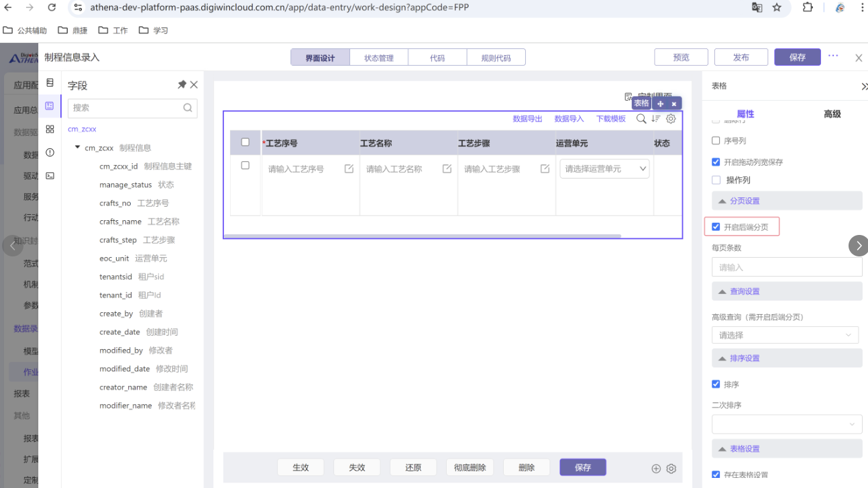Bookmark this page with star icon
The width and height of the screenshot is (868, 488).
pyautogui.click(x=777, y=7)
